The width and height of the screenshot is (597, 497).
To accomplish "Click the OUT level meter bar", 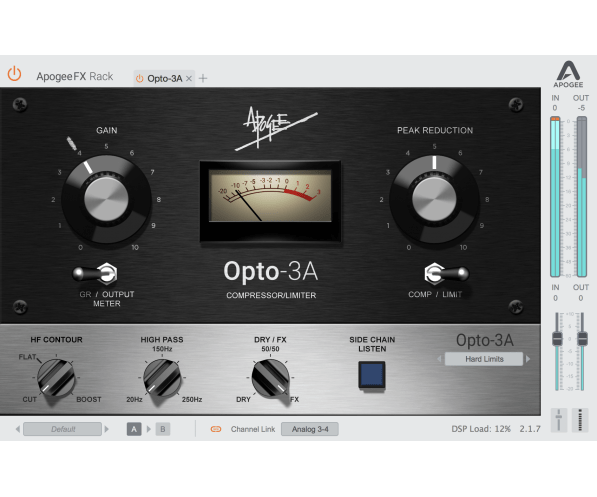I will coord(582,197).
